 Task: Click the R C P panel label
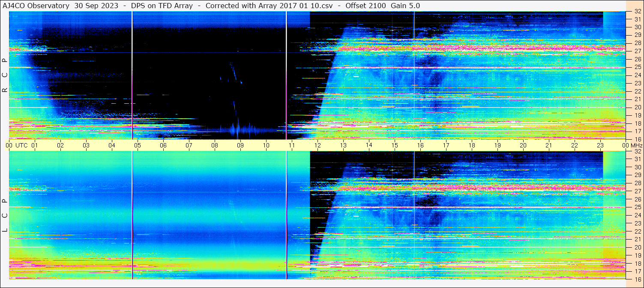tap(5, 75)
